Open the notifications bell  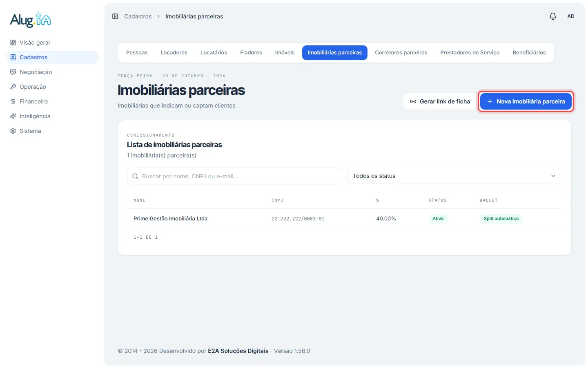tap(553, 16)
